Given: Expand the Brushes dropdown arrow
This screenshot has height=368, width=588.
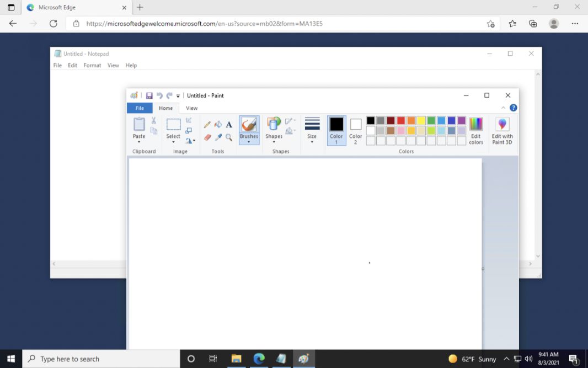Looking at the screenshot, I should 249,142.
